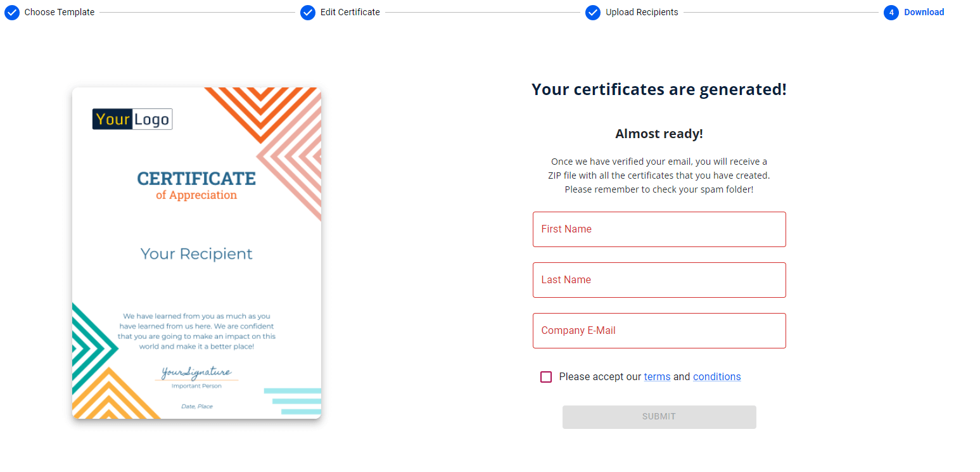This screenshot has width=980, height=472.
Task: Open the terms link
Action: pyautogui.click(x=657, y=376)
